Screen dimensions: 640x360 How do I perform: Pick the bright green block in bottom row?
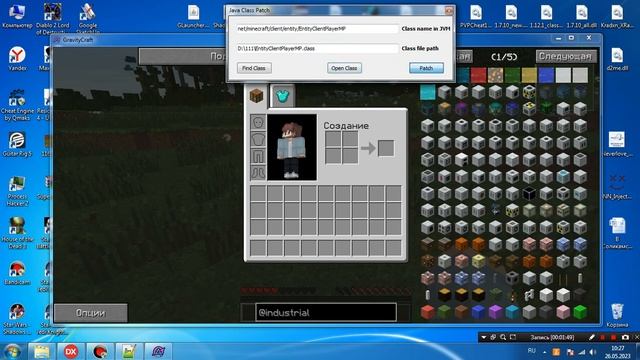pos(580,312)
